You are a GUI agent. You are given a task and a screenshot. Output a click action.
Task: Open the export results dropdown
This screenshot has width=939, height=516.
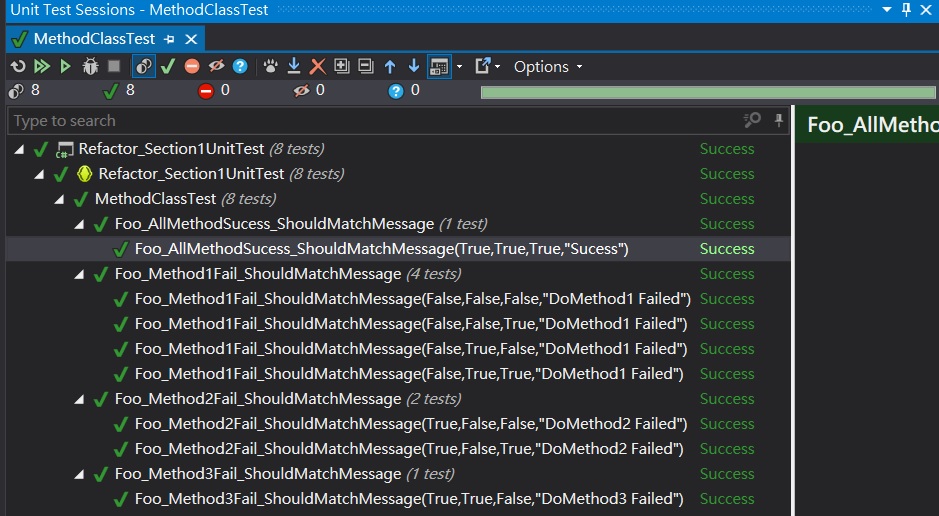click(488, 67)
